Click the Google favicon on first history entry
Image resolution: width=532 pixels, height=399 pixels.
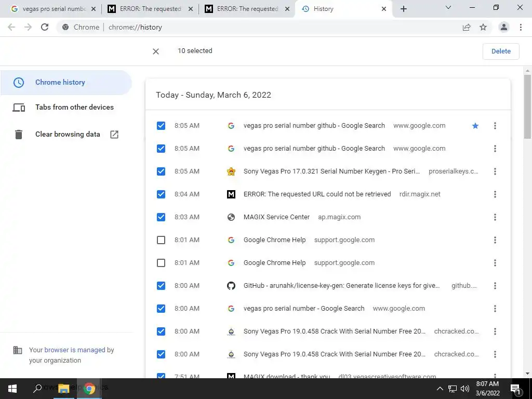pos(231,126)
